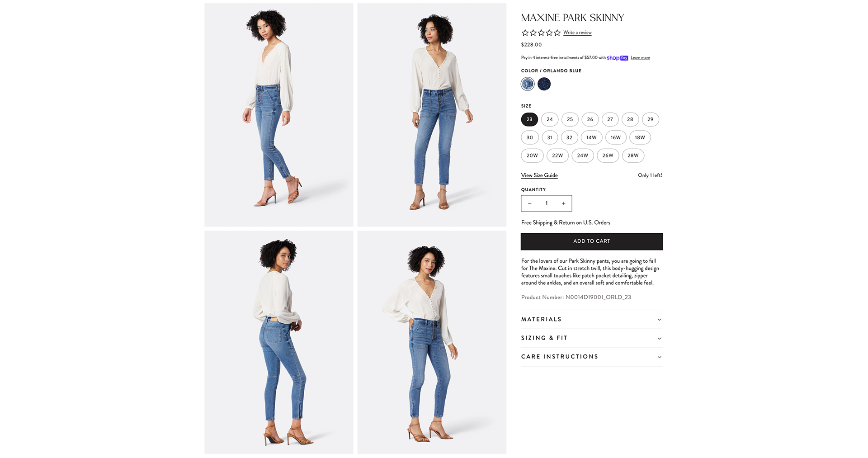Open the back-view jeans product image
868x458 pixels.
click(x=278, y=342)
